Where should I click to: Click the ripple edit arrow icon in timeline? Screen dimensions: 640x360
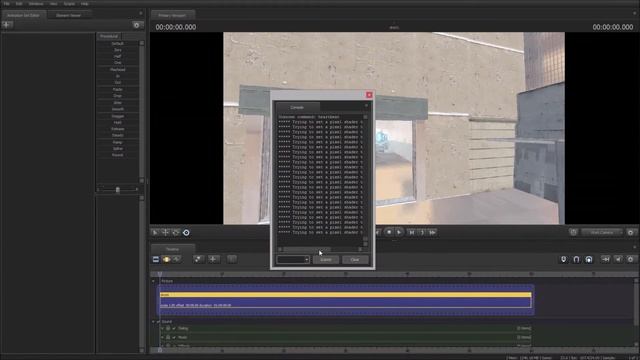pos(606,259)
